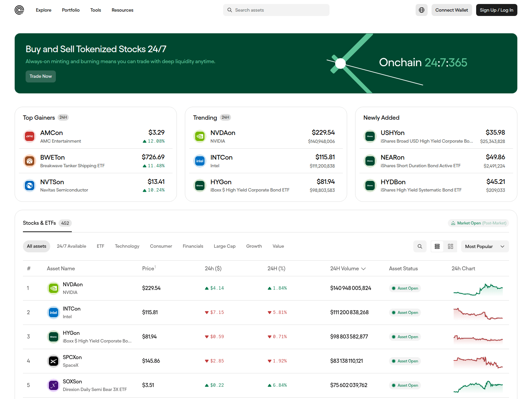Click the NVDAon 24h chart thumbnail
Viewport: 532px width, 399px height.
point(478,289)
